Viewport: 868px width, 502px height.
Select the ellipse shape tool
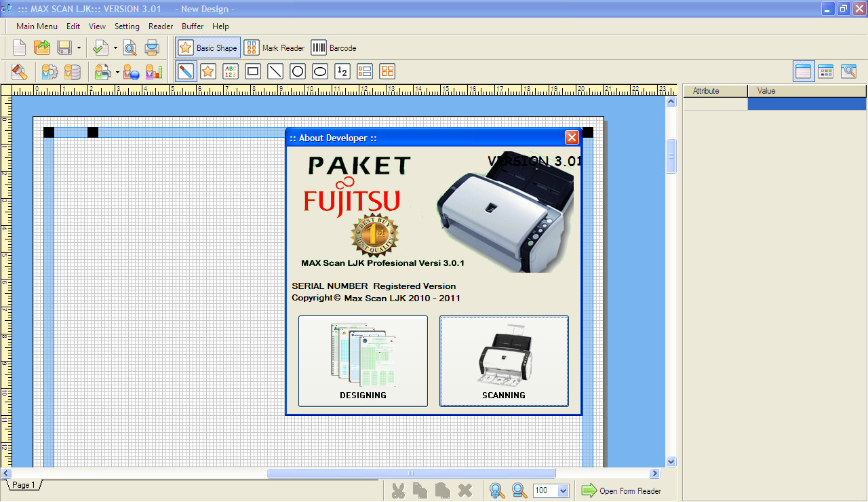pos(320,71)
